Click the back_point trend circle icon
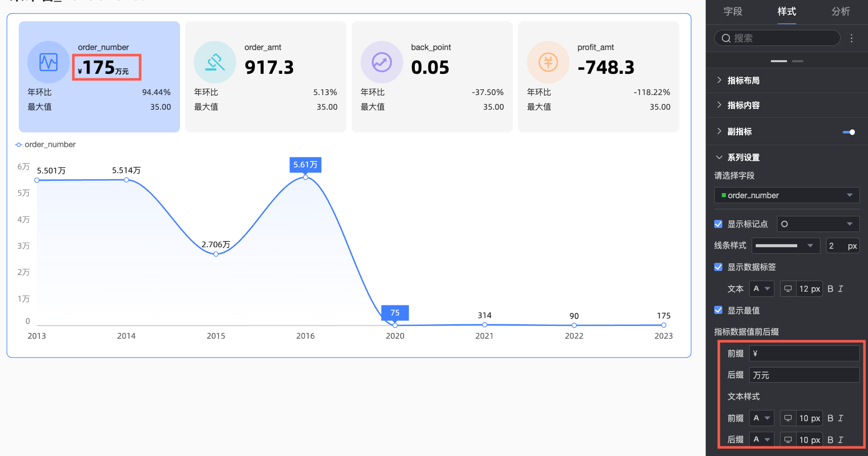The image size is (868, 456). tap(382, 62)
